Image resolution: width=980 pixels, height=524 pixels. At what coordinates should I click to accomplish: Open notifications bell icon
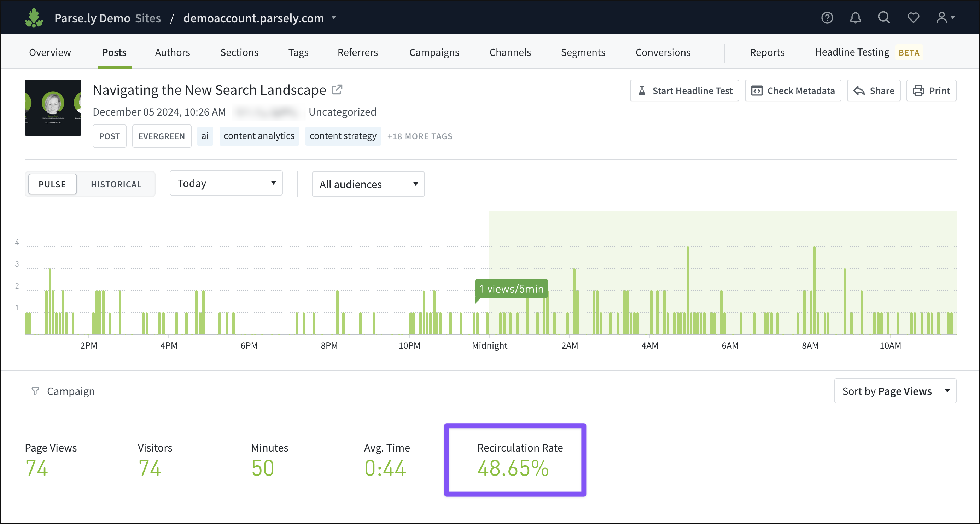tap(855, 18)
